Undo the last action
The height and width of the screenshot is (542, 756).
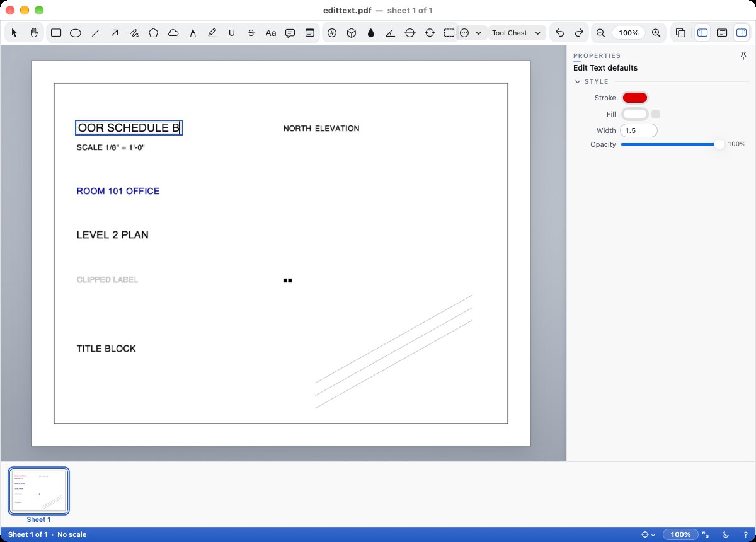coord(560,33)
